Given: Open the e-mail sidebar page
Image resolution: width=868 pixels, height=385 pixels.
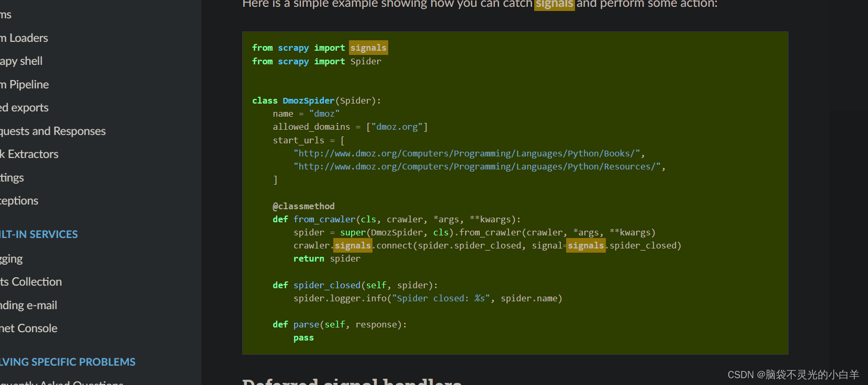Looking at the screenshot, I should coord(29,305).
